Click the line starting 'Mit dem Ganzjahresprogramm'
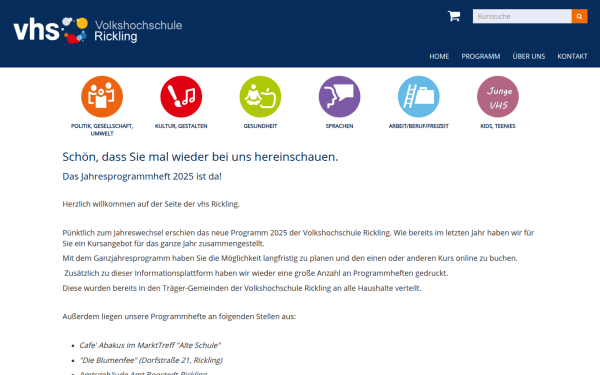The image size is (600, 375). pyautogui.click(x=290, y=258)
